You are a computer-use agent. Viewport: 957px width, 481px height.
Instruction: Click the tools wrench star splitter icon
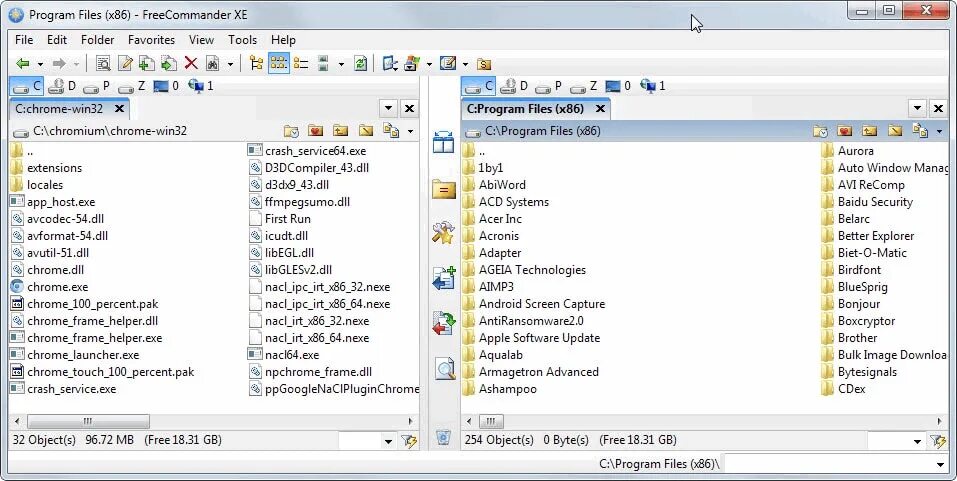click(444, 233)
